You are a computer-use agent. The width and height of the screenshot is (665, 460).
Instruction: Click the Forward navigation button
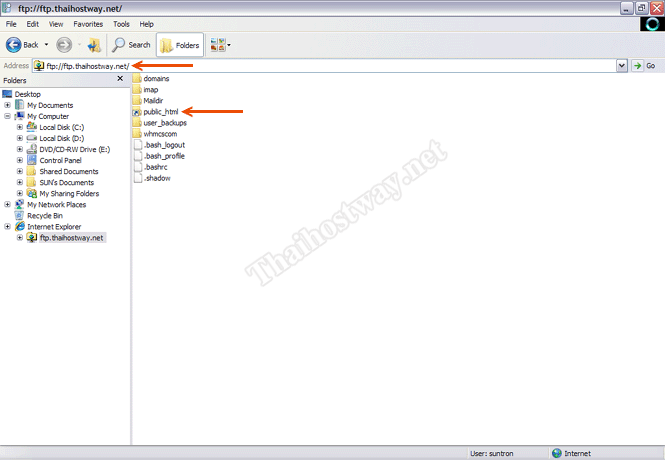pos(64,45)
